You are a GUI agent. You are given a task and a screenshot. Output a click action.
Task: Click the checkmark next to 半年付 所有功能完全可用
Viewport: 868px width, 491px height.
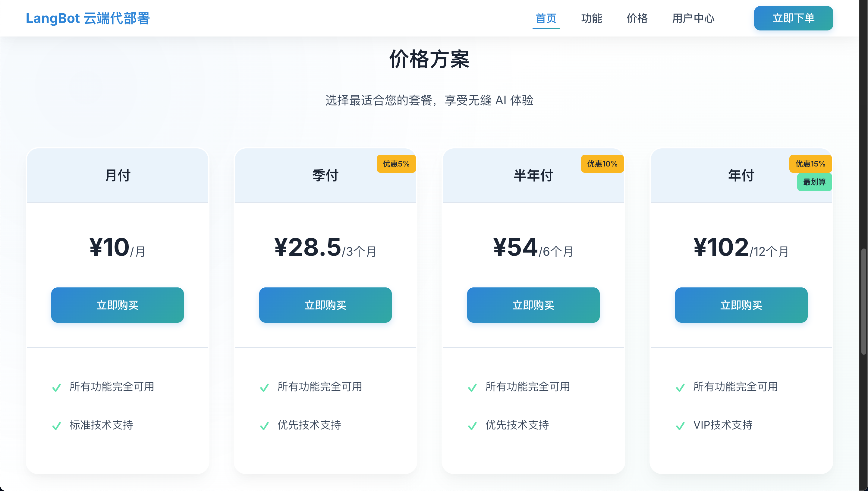pos(472,387)
